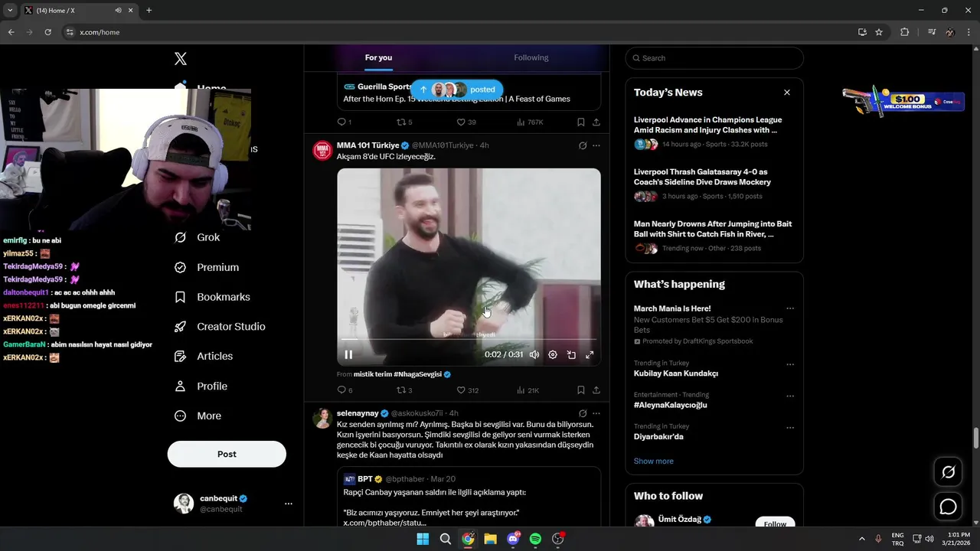
Task: Open MMA 101 Türkiye profile avatar
Action: point(322,150)
